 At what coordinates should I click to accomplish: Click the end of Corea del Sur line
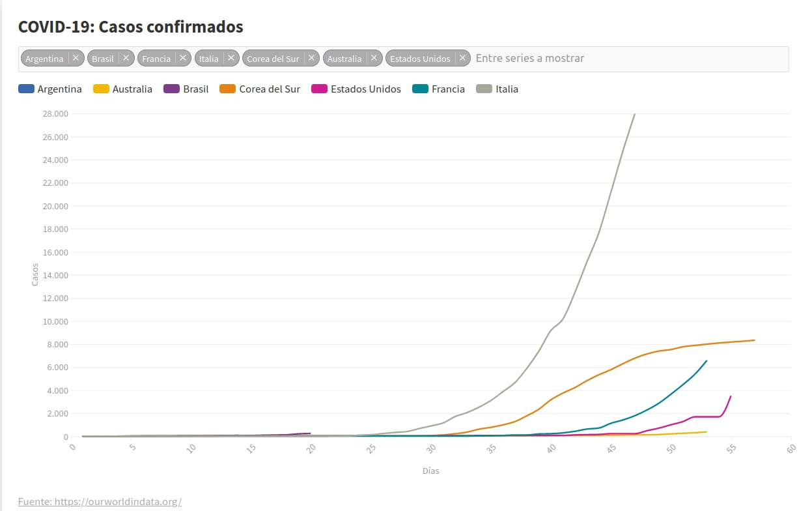[754, 340]
